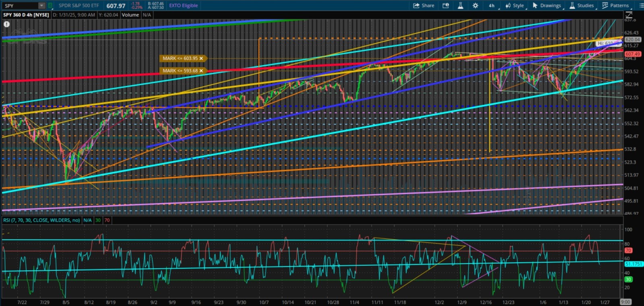Click the 11/4 date on time axis

(354, 302)
